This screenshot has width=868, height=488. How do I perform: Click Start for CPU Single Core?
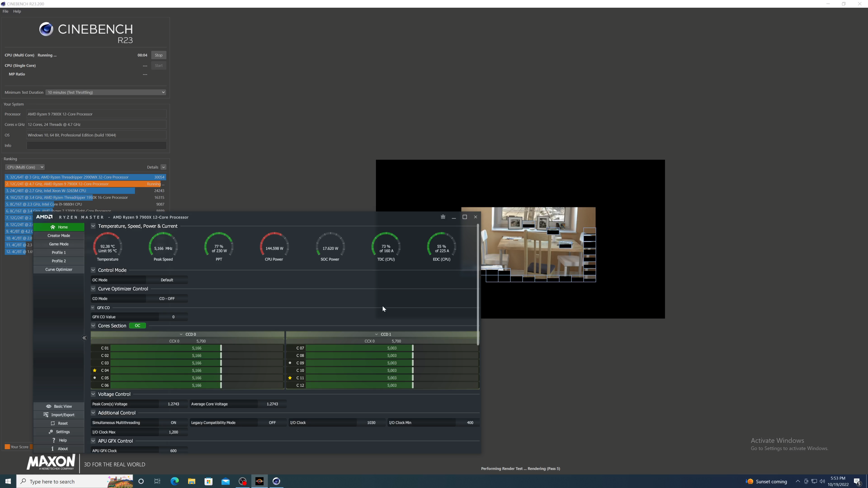point(158,66)
